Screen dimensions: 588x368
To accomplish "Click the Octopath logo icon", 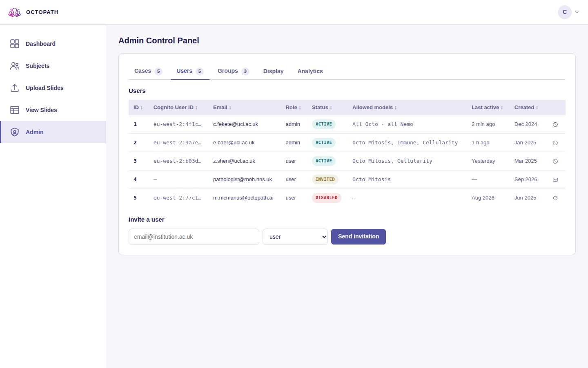I will coord(15,12).
